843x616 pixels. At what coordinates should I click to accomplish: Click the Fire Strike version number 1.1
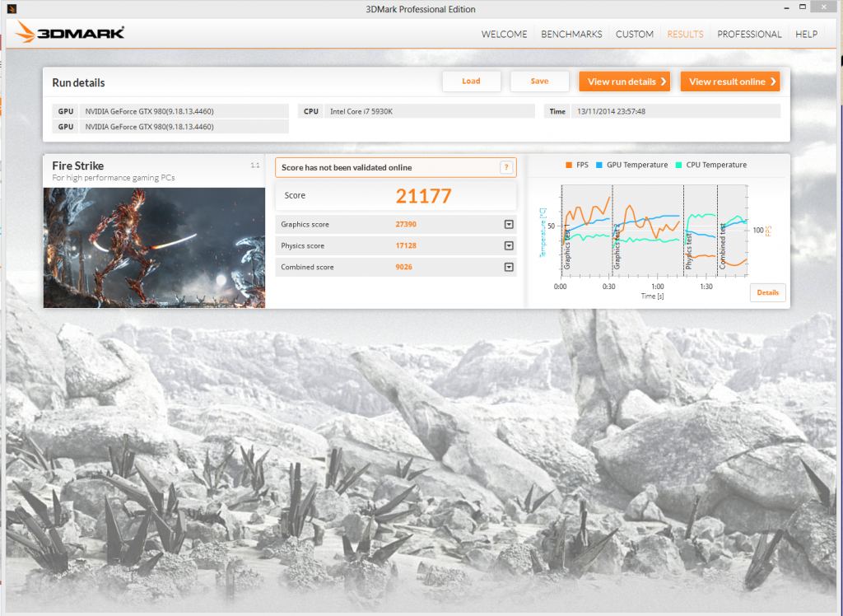(x=255, y=166)
